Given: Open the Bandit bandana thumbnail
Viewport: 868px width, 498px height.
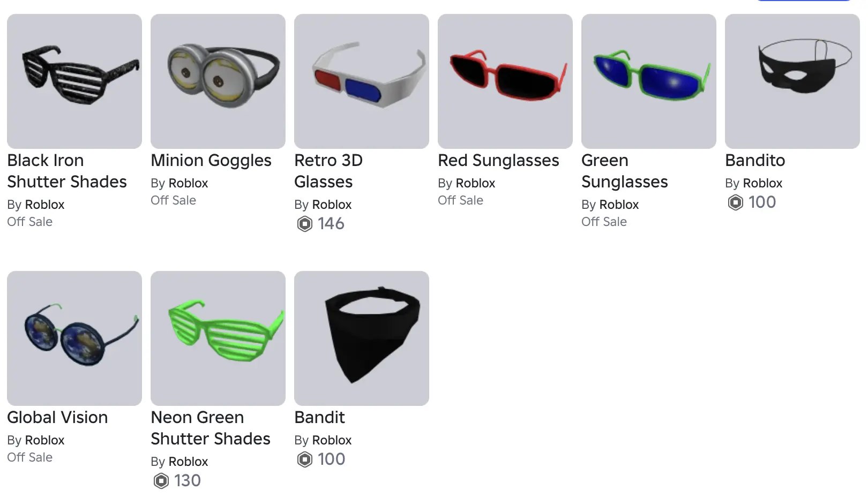Looking at the screenshot, I should point(362,338).
